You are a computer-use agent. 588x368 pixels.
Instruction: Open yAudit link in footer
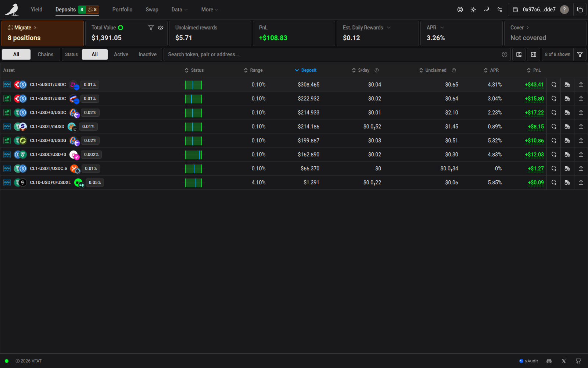528,361
